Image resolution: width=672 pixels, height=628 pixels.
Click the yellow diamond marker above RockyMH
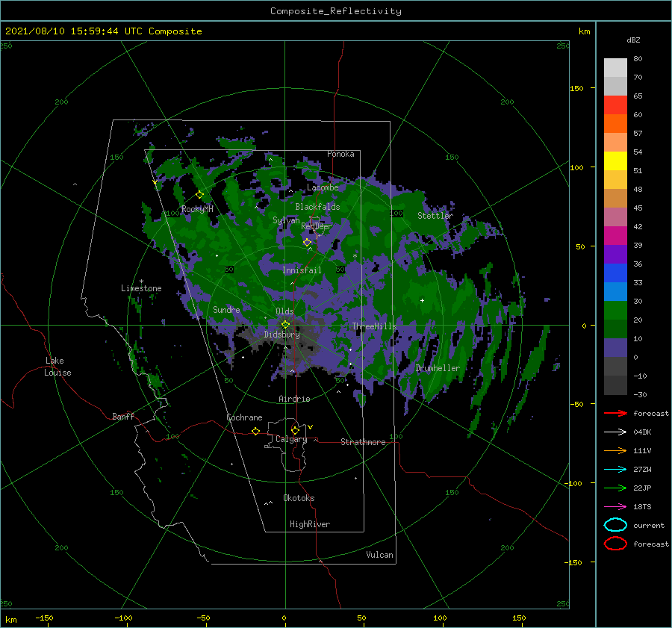pyautogui.click(x=199, y=195)
